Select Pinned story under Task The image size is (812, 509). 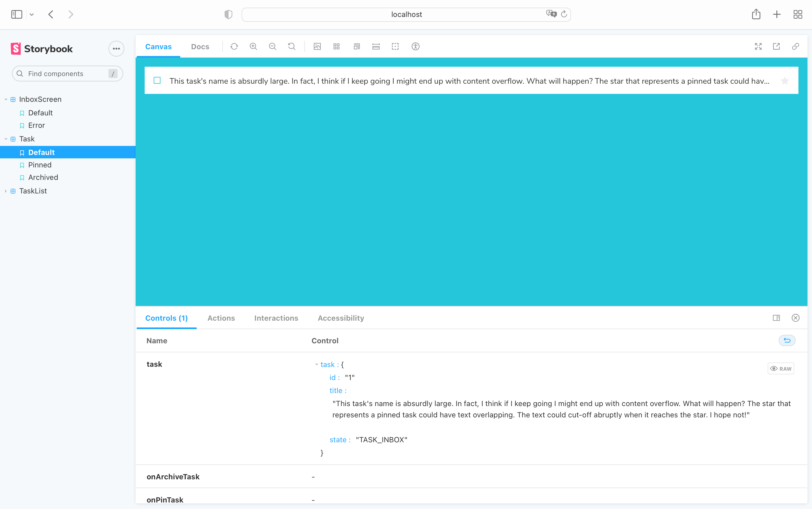point(40,165)
